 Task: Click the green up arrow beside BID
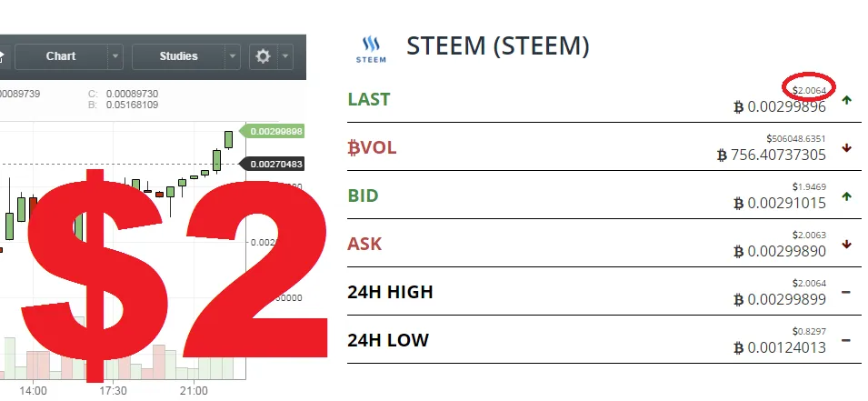[x=846, y=196]
